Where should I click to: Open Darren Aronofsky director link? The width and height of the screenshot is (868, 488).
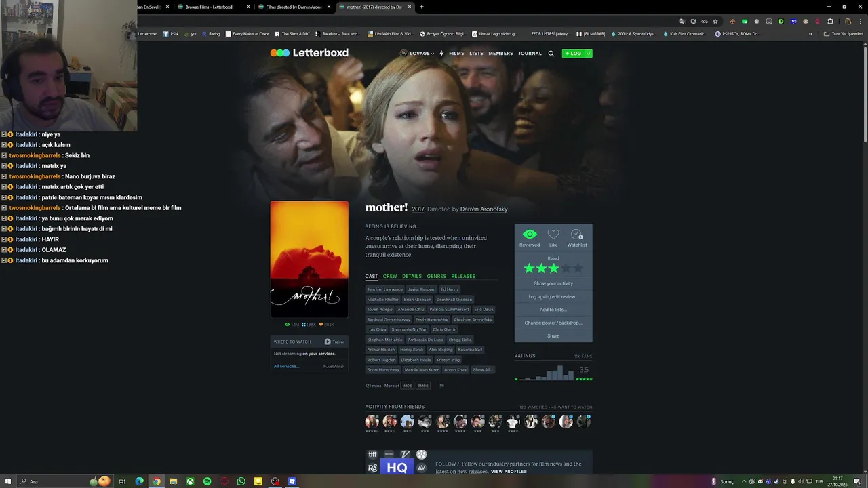pyautogui.click(x=484, y=209)
